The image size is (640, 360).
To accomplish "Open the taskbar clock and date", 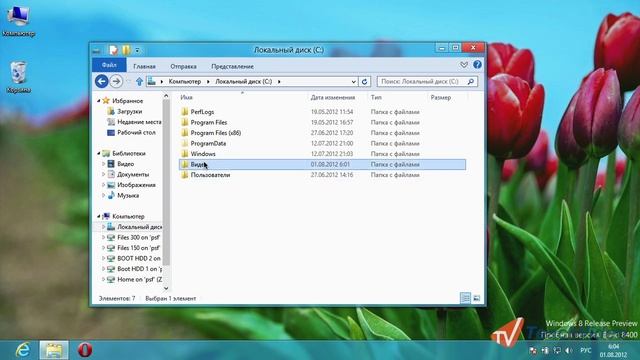I will pos(613,350).
